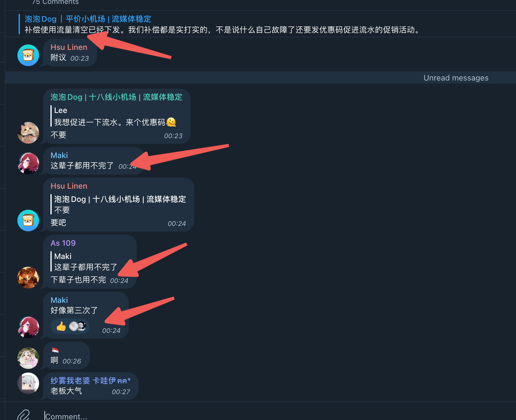This screenshot has width=516, height=420.
Task: Open Hsu Linen's toast avatar beside 附议
Action: coord(28,55)
